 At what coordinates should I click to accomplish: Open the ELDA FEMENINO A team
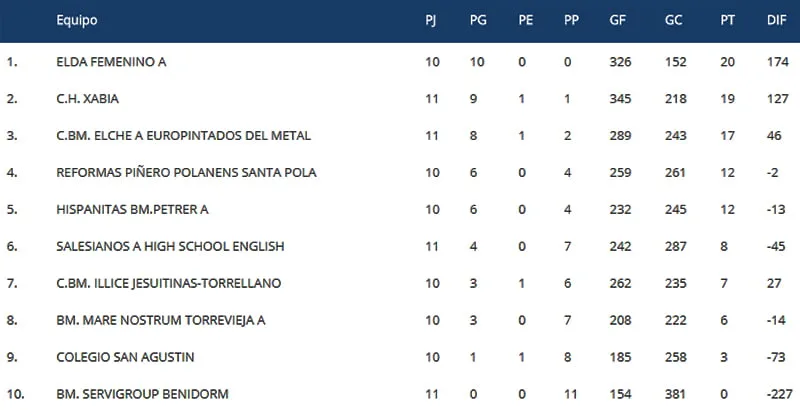(111, 62)
